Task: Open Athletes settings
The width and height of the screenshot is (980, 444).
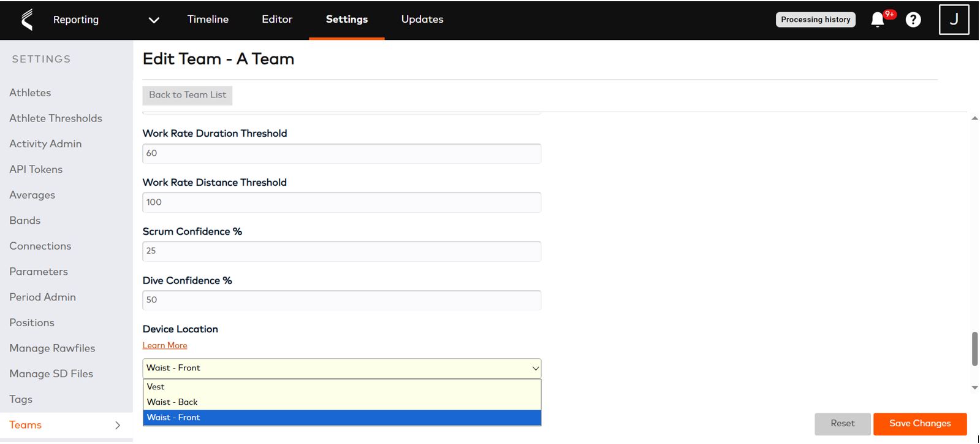Action: tap(30, 93)
